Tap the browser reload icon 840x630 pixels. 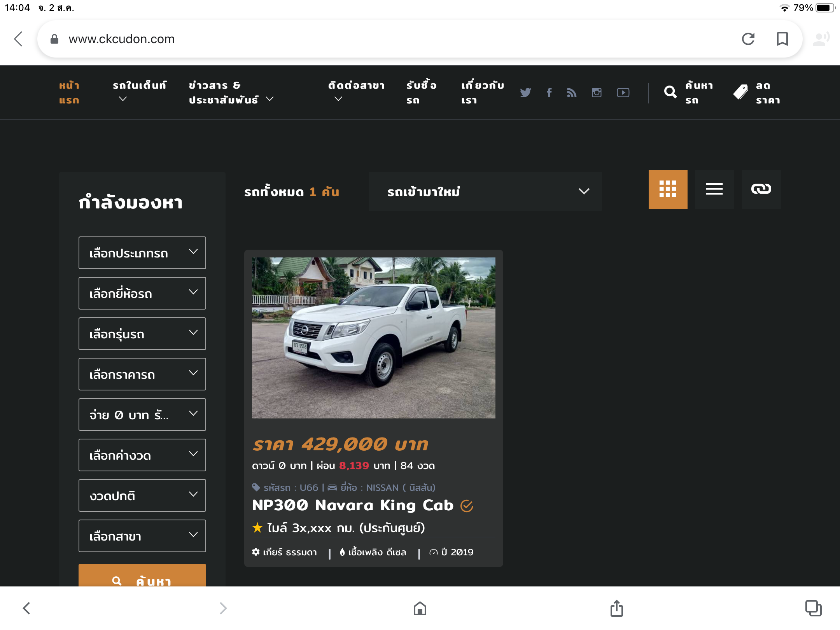(748, 39)
